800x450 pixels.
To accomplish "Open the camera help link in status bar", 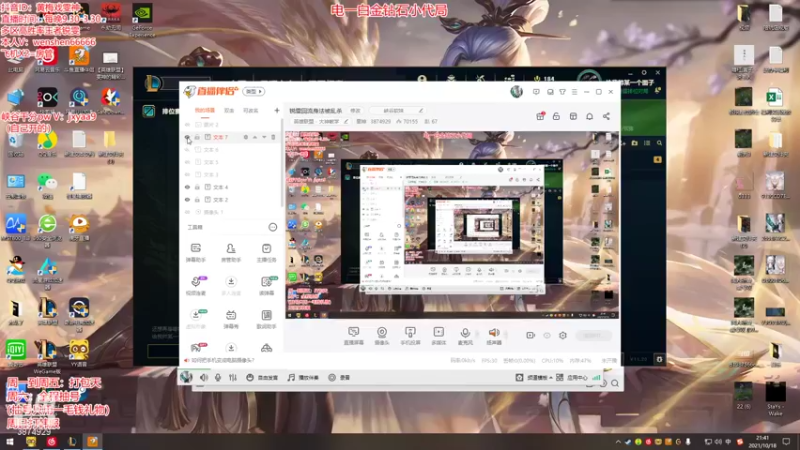I will [222, 360].
